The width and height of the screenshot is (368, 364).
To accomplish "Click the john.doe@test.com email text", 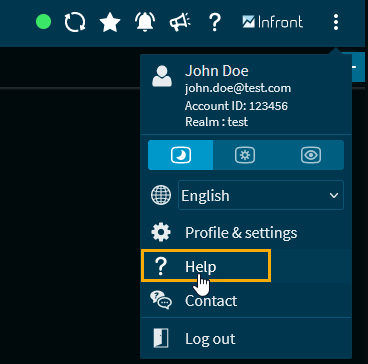I will 238,88.
